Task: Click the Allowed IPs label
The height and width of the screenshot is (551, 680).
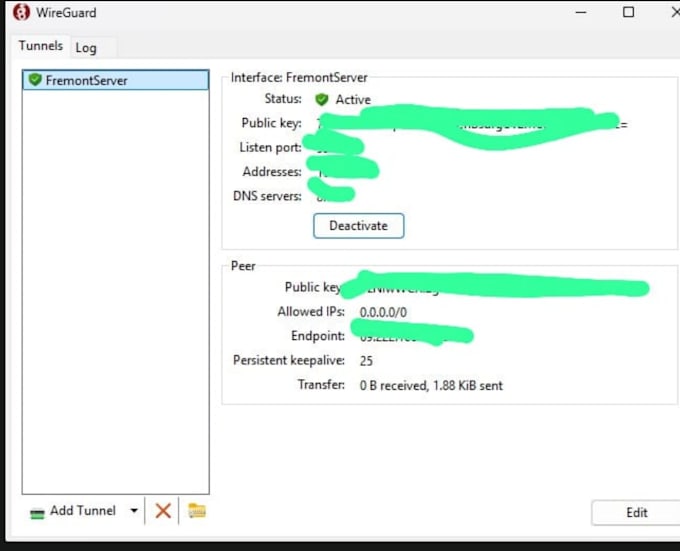Action: pyautogui.click(x=311, y=312)
